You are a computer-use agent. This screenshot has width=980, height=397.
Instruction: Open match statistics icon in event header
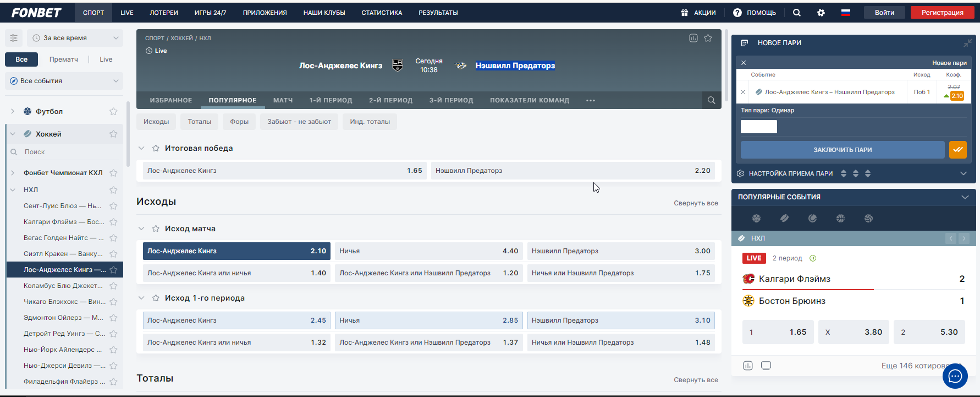point(693,38)
